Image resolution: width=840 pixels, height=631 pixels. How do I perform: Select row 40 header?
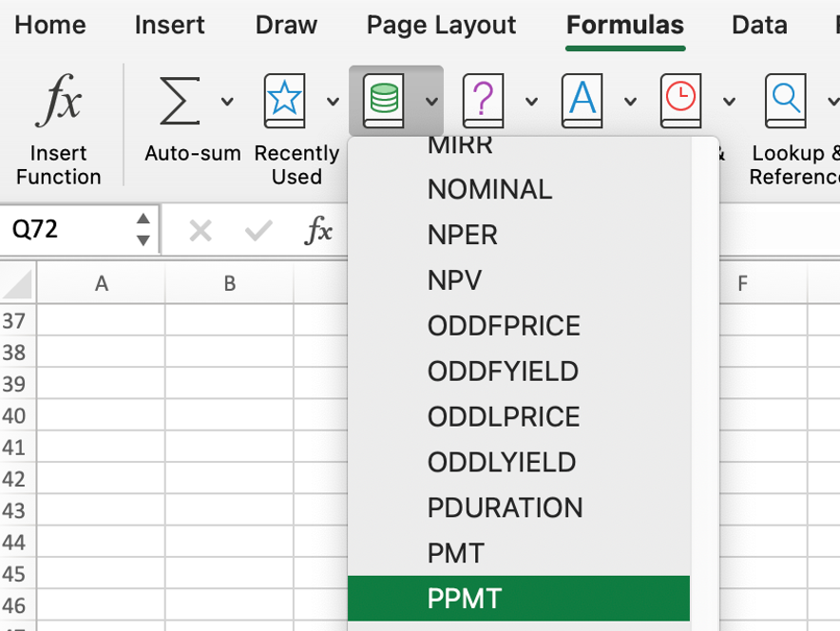pyautogui.click(x=14, y=416)
